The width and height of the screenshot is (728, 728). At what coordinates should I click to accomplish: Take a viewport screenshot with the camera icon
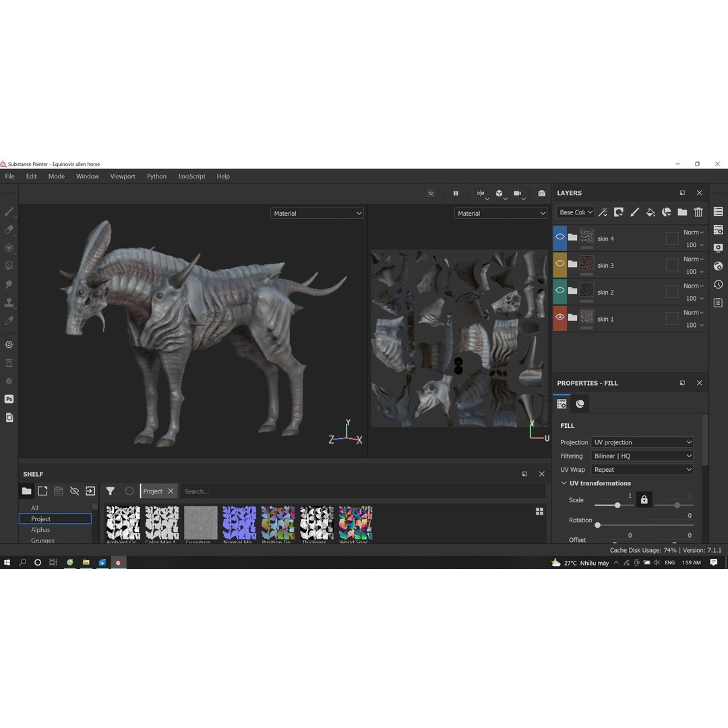pyautogui.click(x=541, y=193)
